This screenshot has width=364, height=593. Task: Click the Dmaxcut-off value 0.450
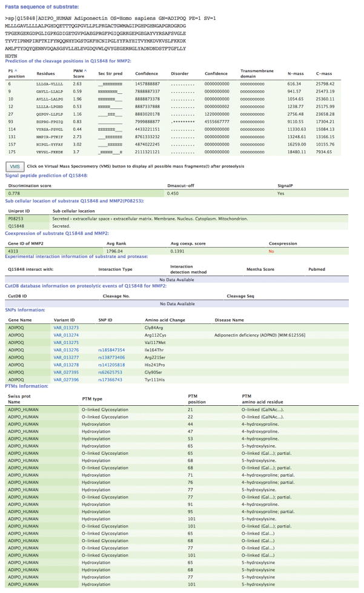(173, 193)
